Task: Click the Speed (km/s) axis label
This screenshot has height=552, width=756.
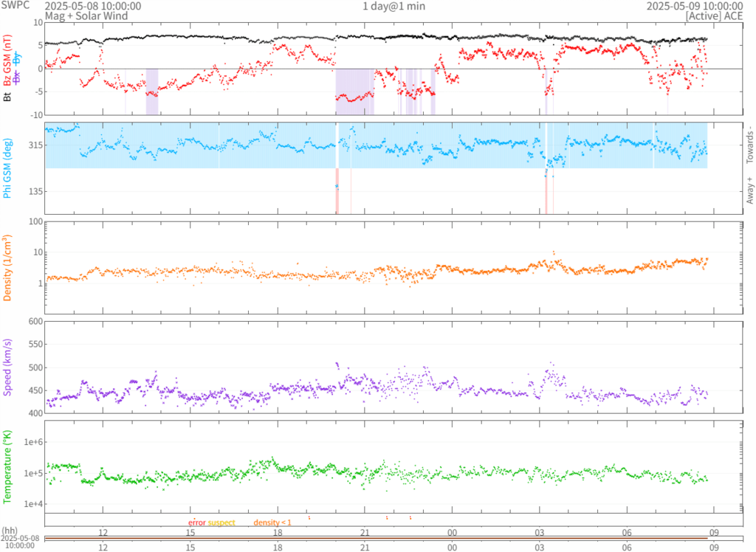Action: pyautogui.click(x=7, y=367)
